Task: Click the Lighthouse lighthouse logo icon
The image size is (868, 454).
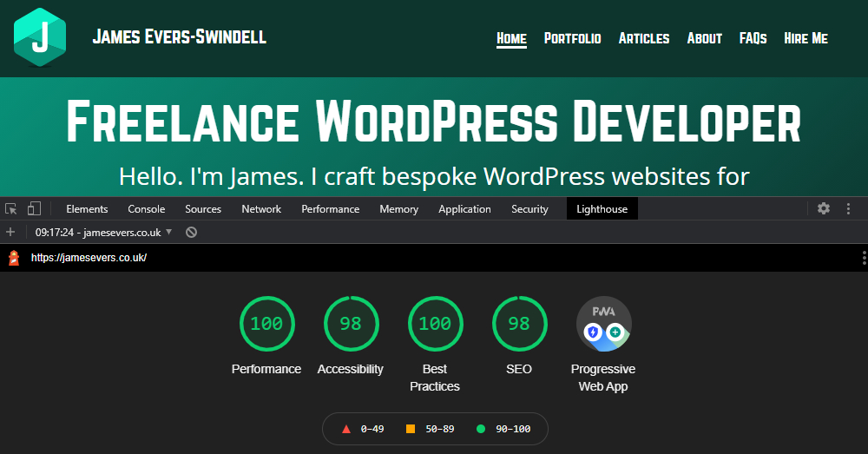Action: pos(14,258)
